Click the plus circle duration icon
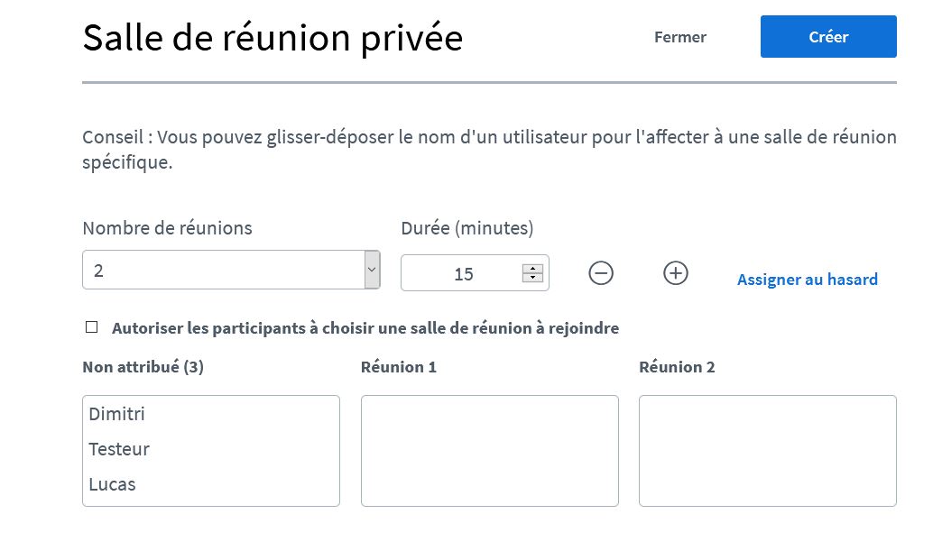 click(676, 272)
